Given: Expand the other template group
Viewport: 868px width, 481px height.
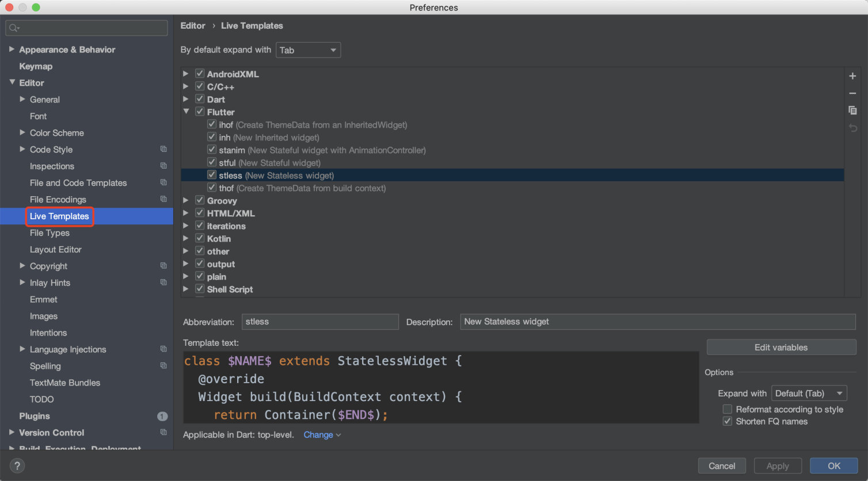Looking at the screenshot, I should coord(186,251).
